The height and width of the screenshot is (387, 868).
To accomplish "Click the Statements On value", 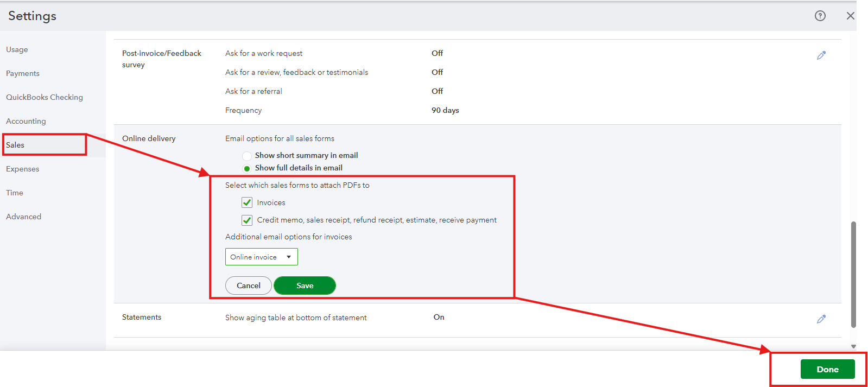I will point(439,317).
